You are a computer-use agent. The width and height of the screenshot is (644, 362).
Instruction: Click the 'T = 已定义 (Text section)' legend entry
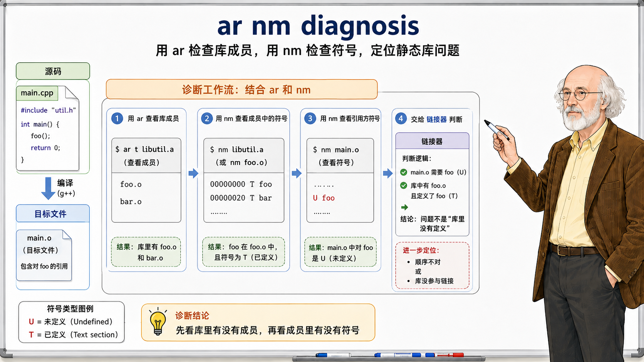coord(73,335)
